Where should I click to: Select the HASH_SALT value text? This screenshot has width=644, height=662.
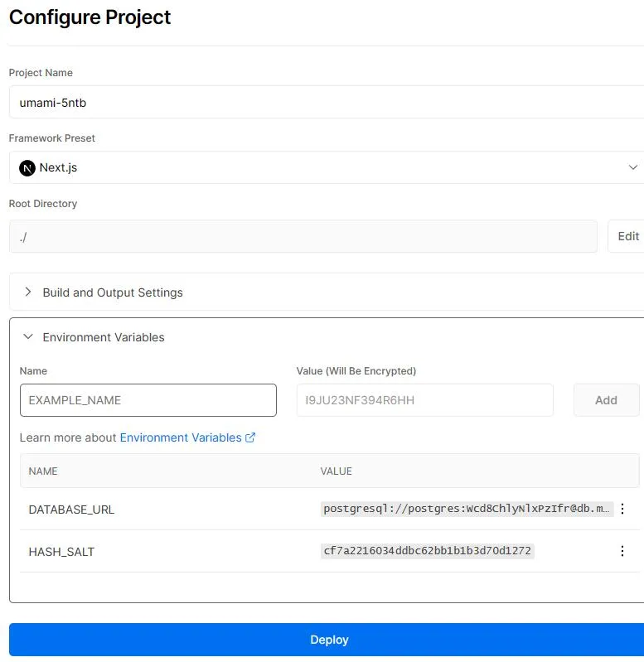tap(427, 551)
